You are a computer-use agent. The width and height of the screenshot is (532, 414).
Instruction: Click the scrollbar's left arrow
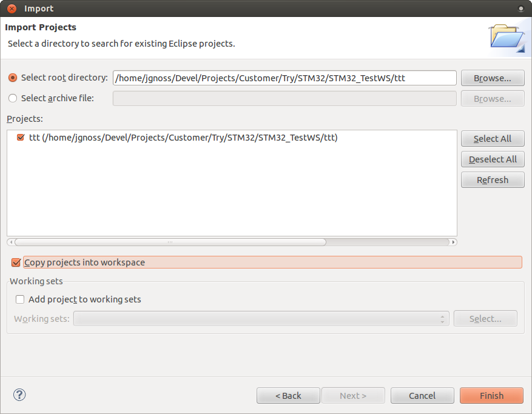coord(11,242)
